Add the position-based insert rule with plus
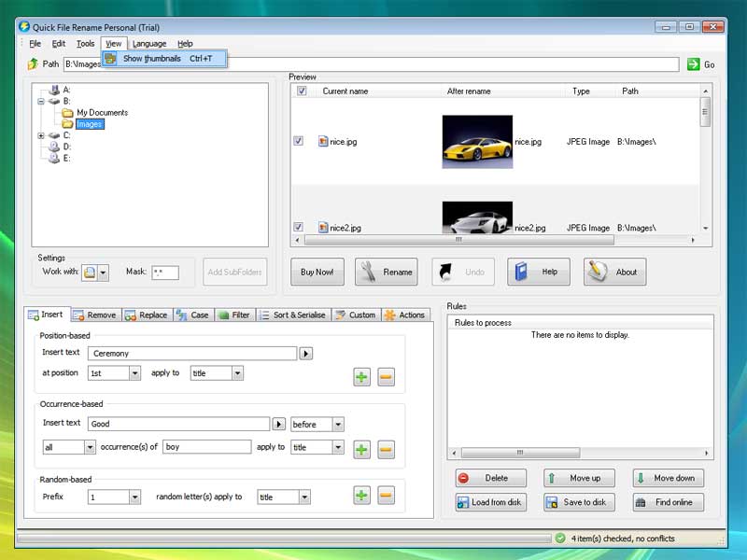Viewport: 747px width, 560px height. tap(361, 377)
